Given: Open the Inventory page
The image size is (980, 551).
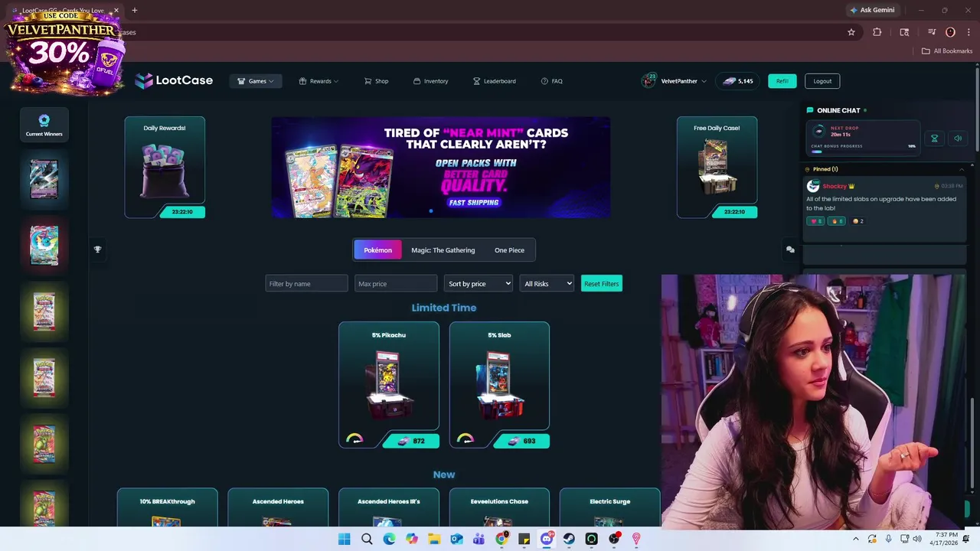Looking at the screenshot, I should click(430, 81).
